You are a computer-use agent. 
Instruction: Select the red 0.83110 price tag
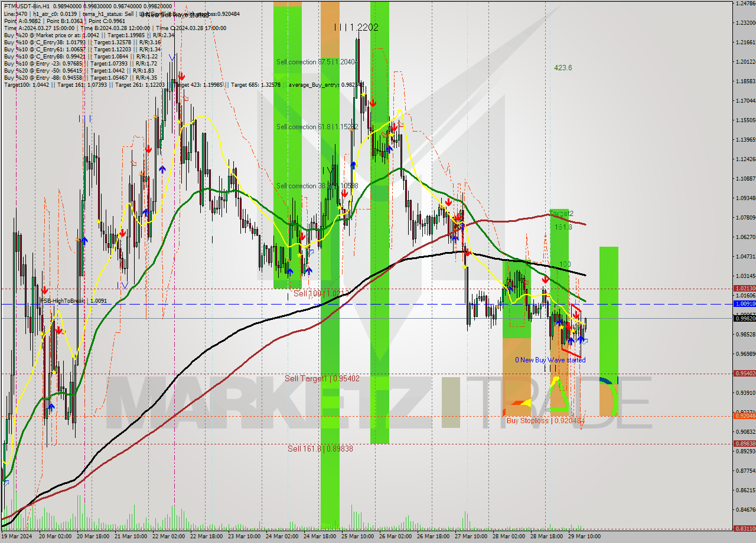744,529
